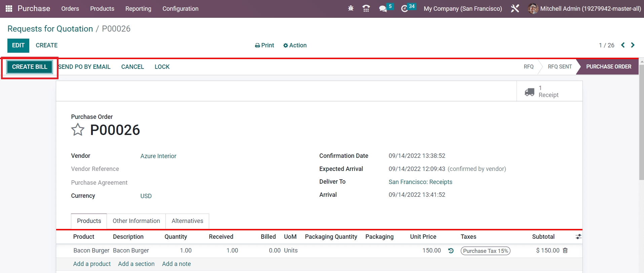Open the optional columns settings toggle
The height and width of the screenshot is (273, 644).
[578, 237]
